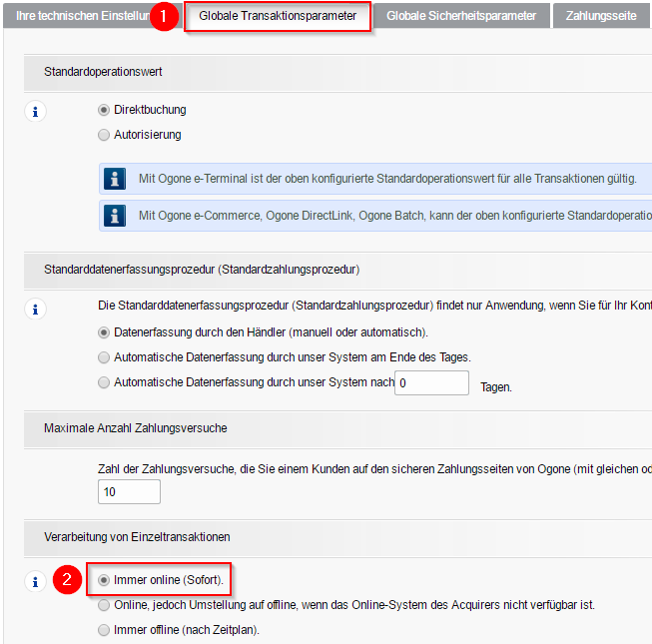Choose automatic capture am Ende des Tages

pos(104,356)
